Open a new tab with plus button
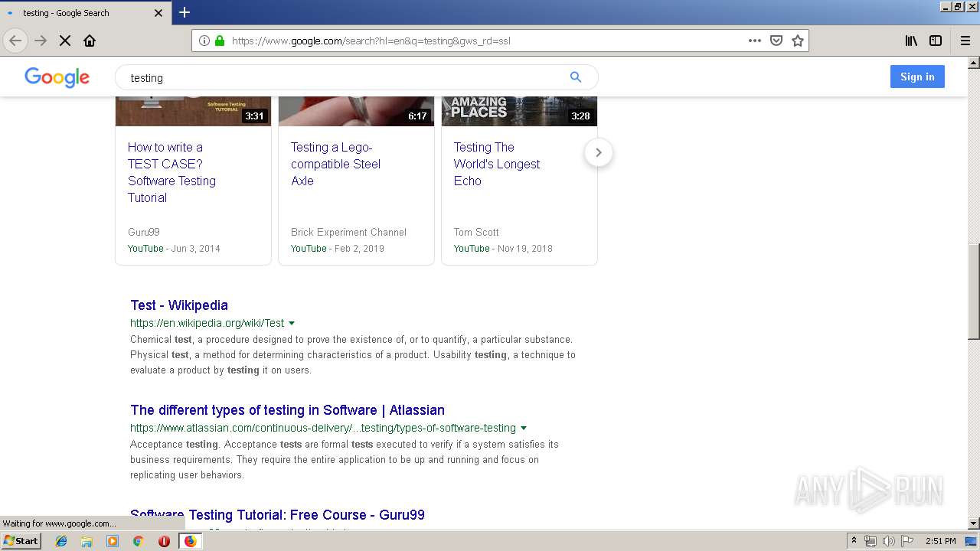 (185, 12)
